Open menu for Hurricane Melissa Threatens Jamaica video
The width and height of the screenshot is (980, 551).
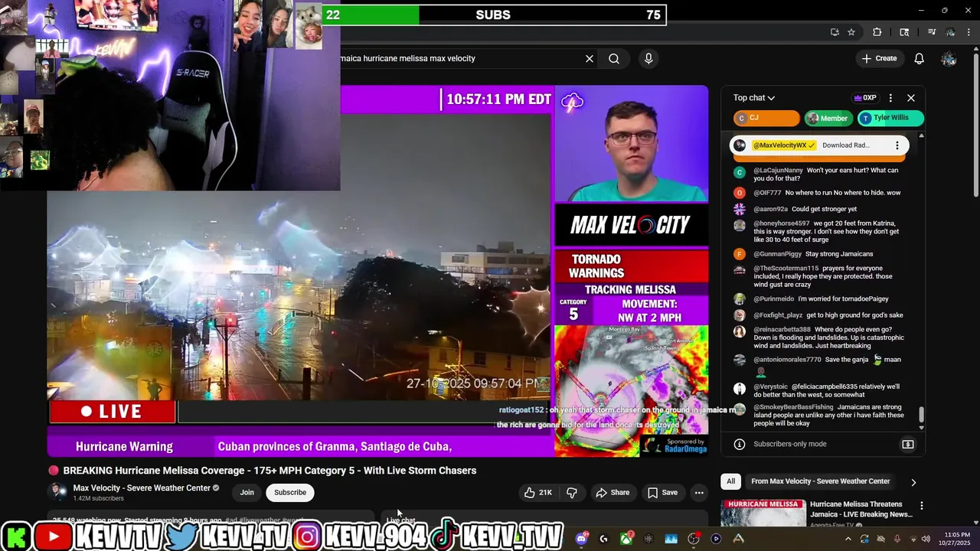(x=922, y=506)
